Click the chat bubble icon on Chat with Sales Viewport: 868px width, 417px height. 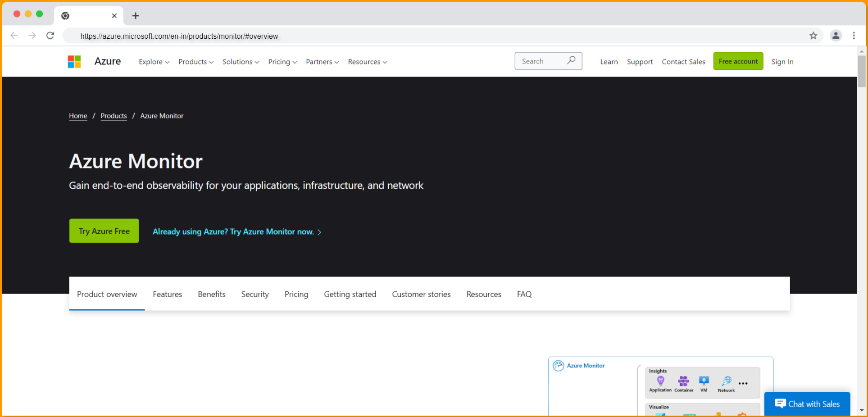[x=781, y=403]
